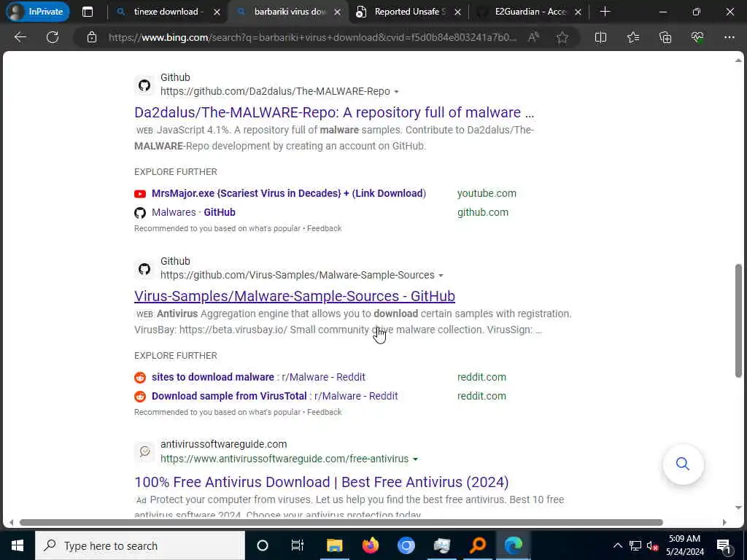
Task: Open 'Download sample from VirusTotal' link
Action: coord(274,396)
